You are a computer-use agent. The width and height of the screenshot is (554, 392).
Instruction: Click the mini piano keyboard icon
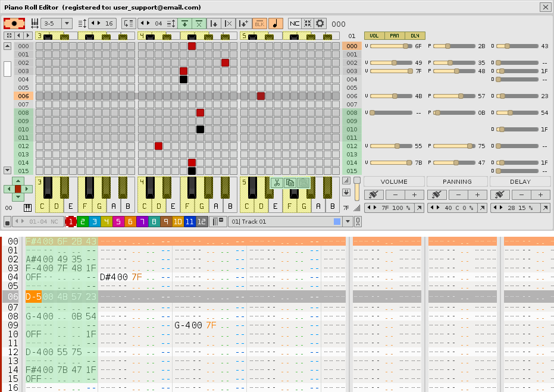pyautogui.click(x=27, y=208)
